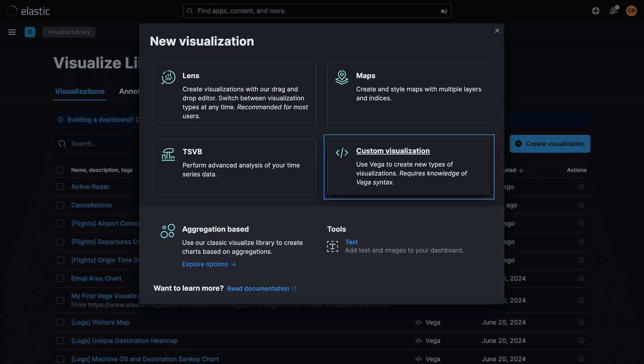The width and height of the screenshot is (644, 364).
Task: View new feature announcements via the bell icon
Action: (614, 11)
